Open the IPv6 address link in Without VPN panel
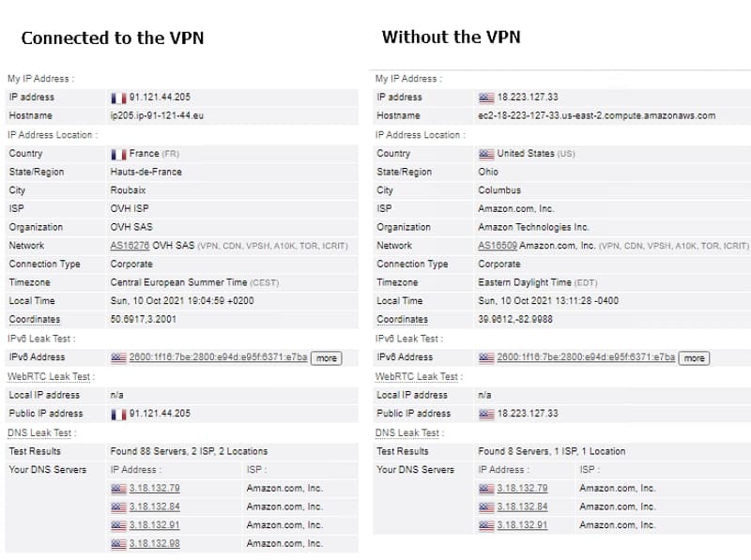 pyautogui.click(x=586, y=357)
